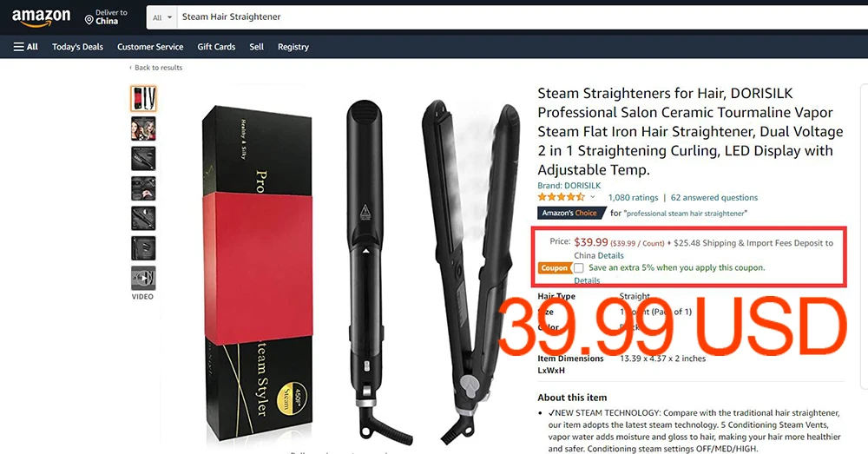Open the Brand: DORISILK link

coord(569,186)
